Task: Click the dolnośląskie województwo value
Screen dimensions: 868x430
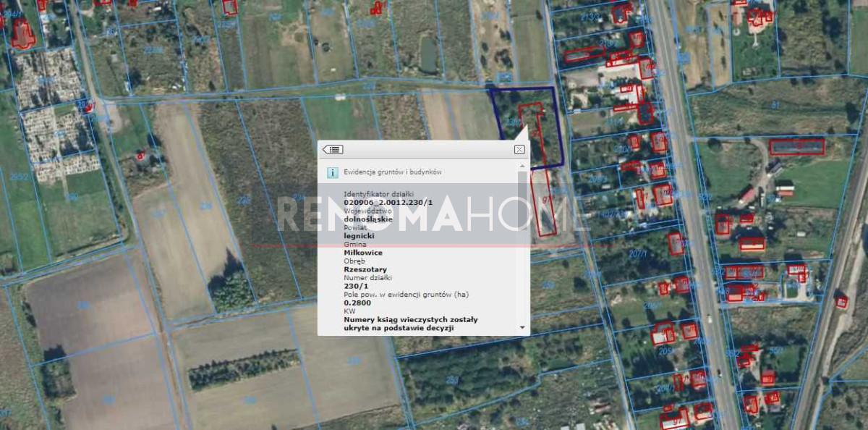Action: [x=369, y=219]
